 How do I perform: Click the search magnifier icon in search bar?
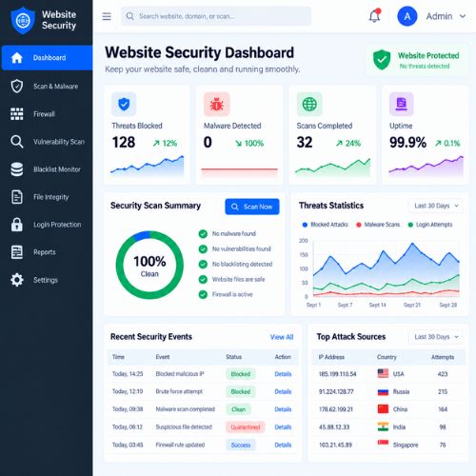click(x=129, y=16)
